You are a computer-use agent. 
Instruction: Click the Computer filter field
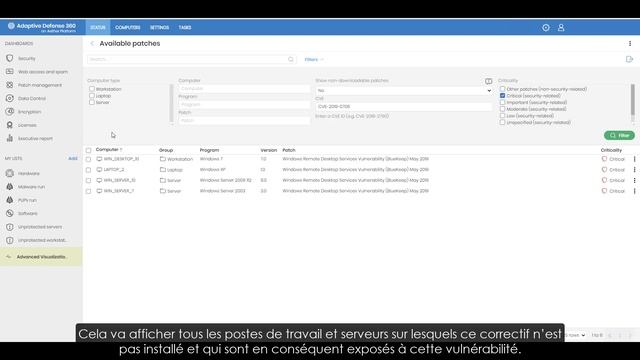click(244, 89)
